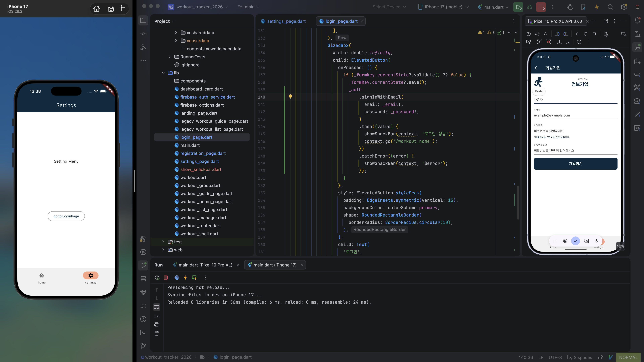Switch to the settings_page.dart editor tab
Image resolution: width=644 pixels, height=362 pixels.
coord(283,21)
